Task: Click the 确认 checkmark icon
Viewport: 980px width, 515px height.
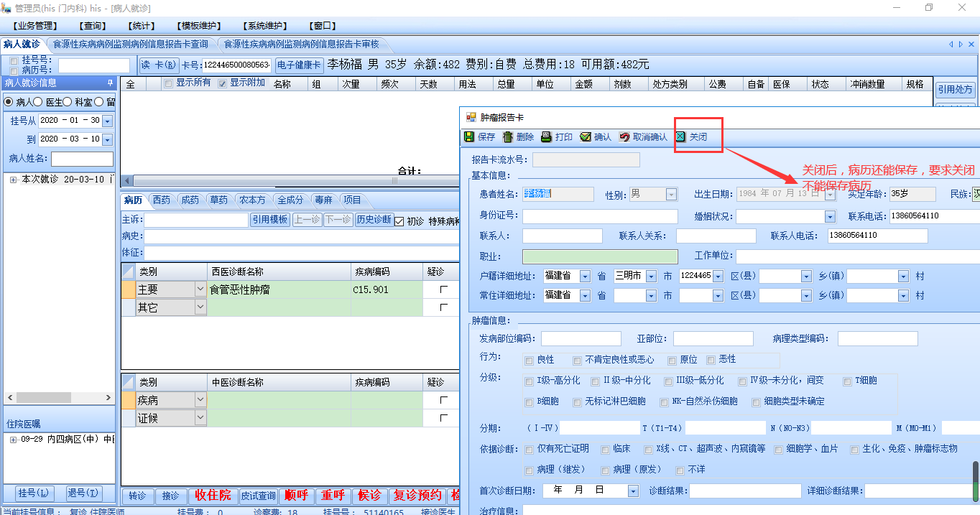Action: pos(586,136)
